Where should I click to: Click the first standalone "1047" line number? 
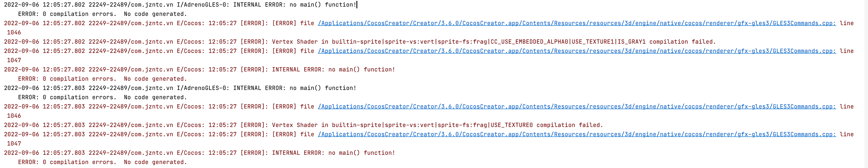[14, 60]
